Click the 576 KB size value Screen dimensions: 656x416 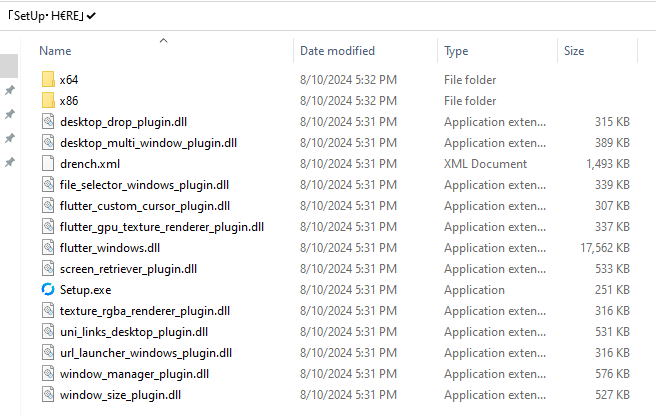click(x=612, y=374)
